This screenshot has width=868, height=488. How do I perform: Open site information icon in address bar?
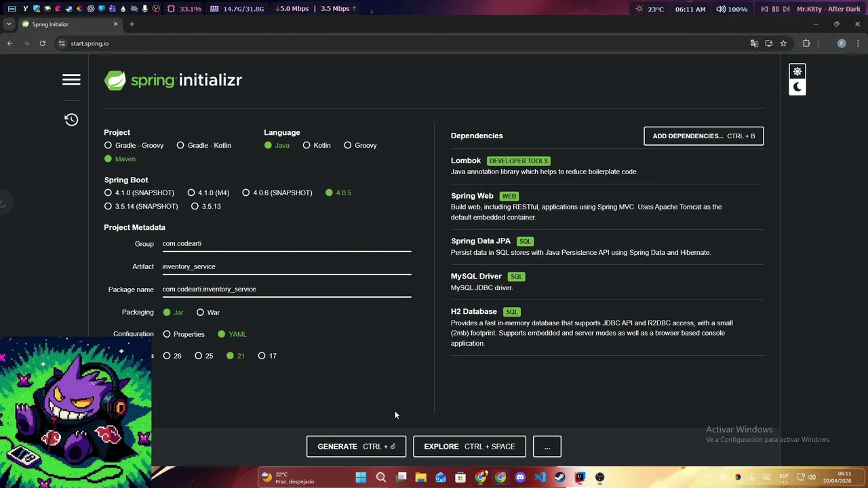62,43
